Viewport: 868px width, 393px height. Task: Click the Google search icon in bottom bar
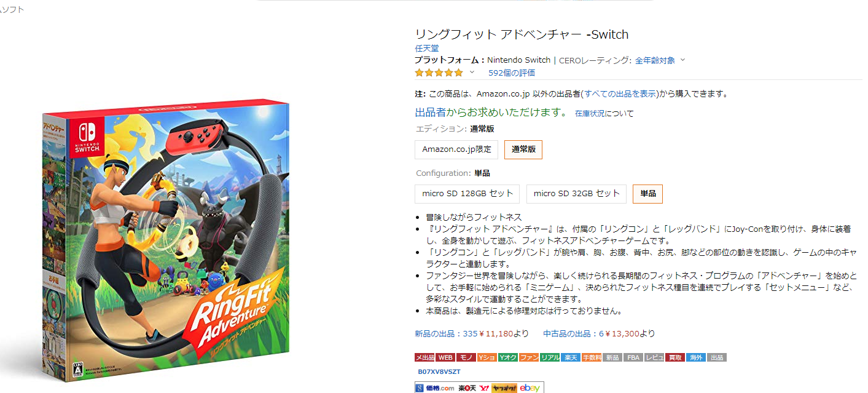[x=420, y=388]
